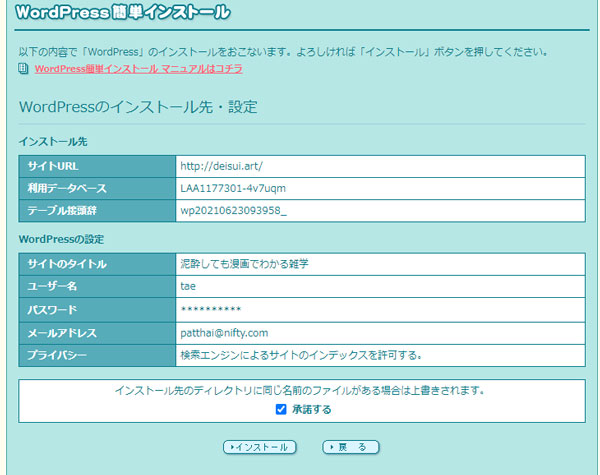Click the WordPress簡単インストール page title

[x=123, y=12]
